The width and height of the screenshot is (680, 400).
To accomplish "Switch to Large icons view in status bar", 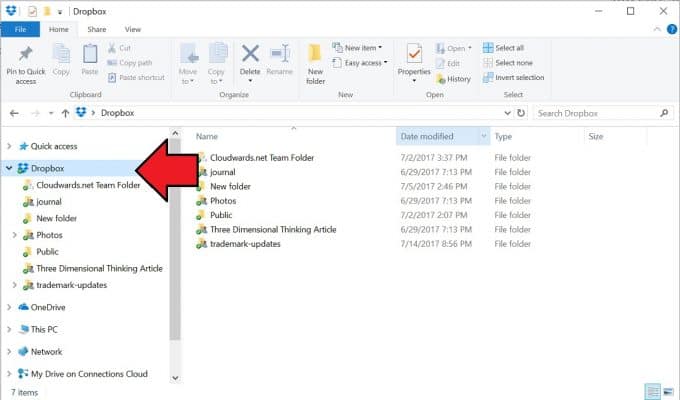I will [x=668, y=391].
